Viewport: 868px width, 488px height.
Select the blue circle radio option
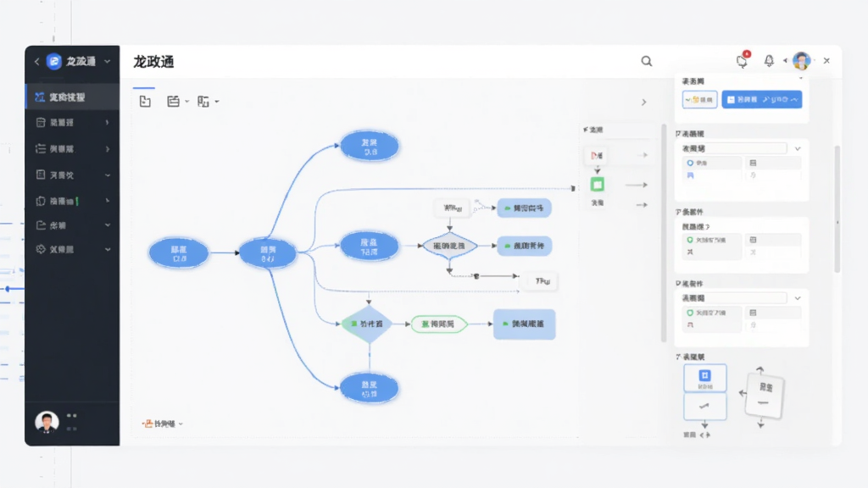[x=690, y=164]
